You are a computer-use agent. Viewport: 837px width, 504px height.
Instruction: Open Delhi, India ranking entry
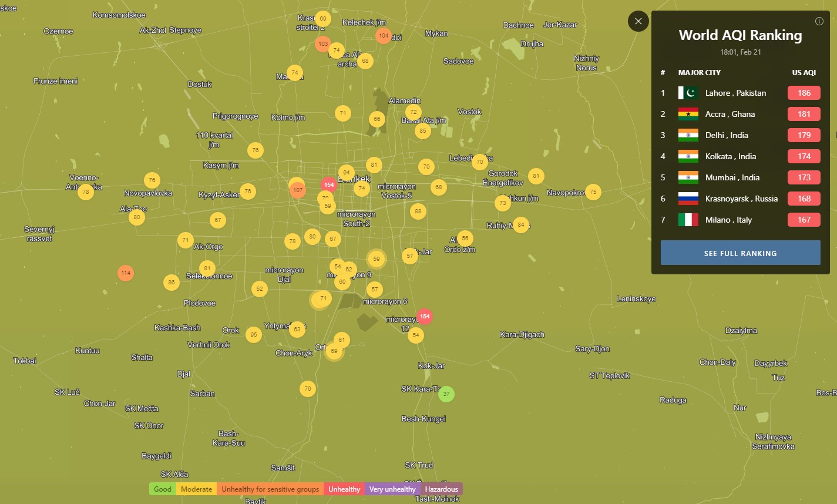pos(727,135)
